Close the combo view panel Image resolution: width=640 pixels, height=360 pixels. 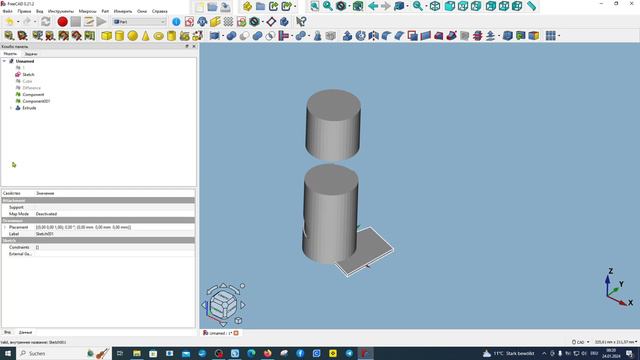coord(194,47)
